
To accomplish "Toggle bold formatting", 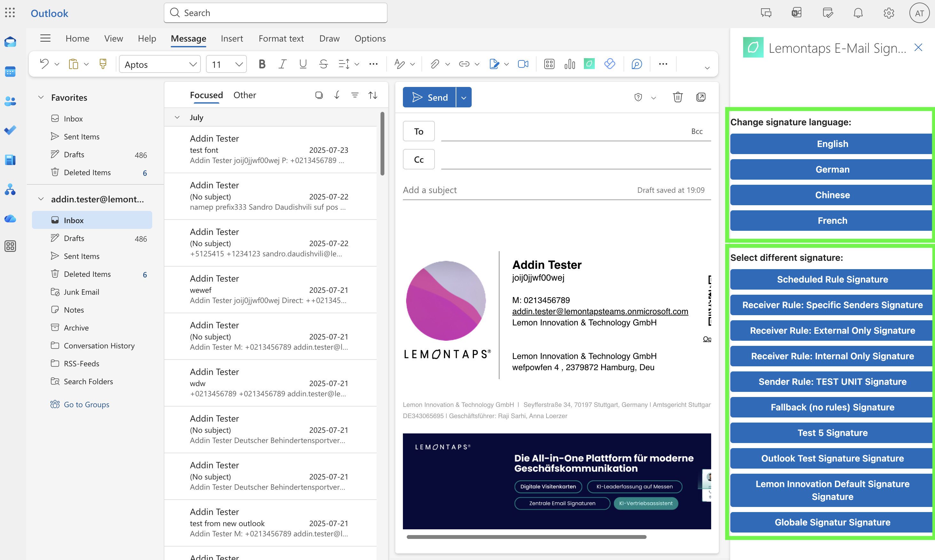I will click(262, 64).
